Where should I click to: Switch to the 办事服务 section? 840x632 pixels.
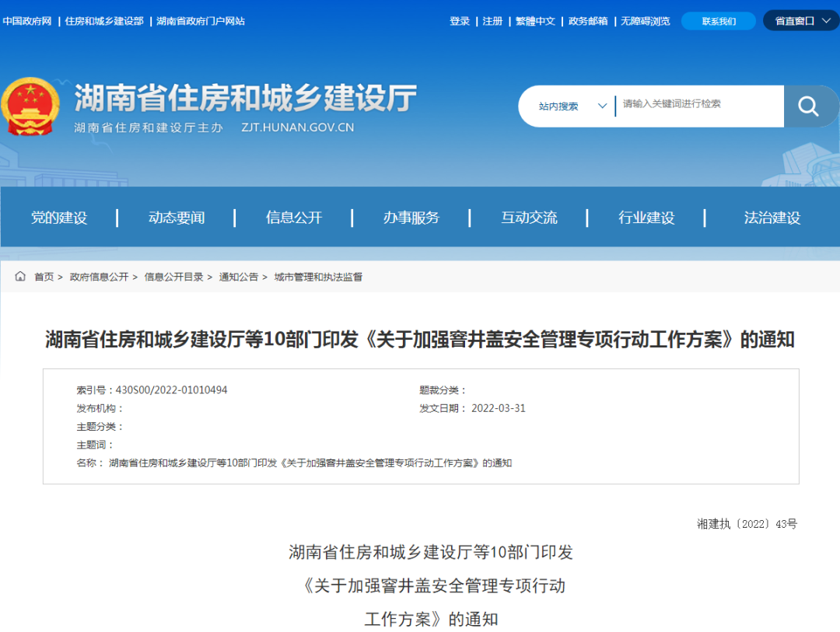point(411,218)
